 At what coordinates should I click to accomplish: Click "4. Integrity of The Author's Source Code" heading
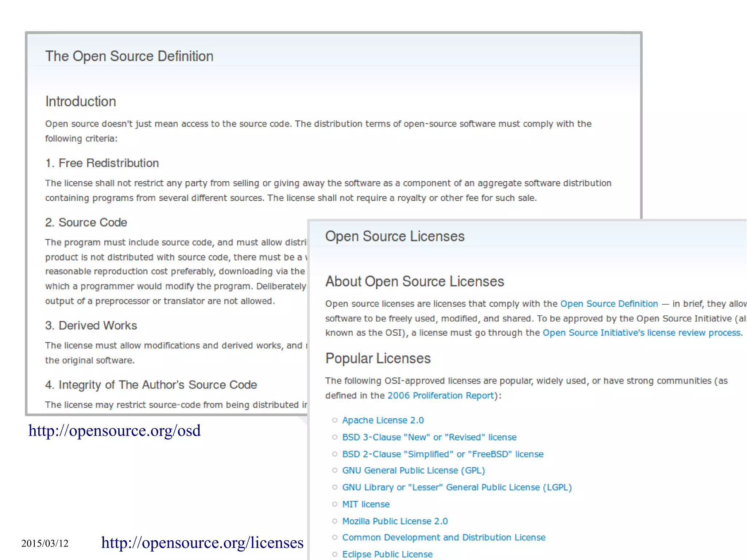click(151, 385)
